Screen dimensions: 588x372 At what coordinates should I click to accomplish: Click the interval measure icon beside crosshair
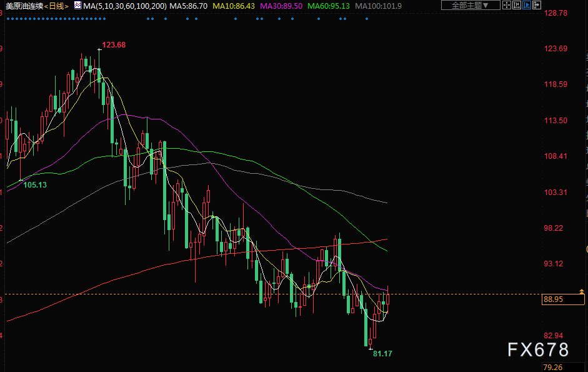pyautogui.click(x=517, y=5)
